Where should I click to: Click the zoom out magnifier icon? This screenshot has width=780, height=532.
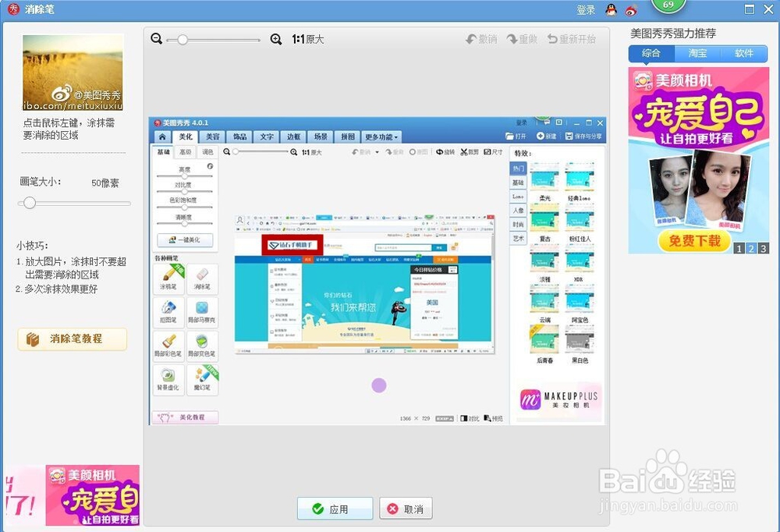click(157, 39)
